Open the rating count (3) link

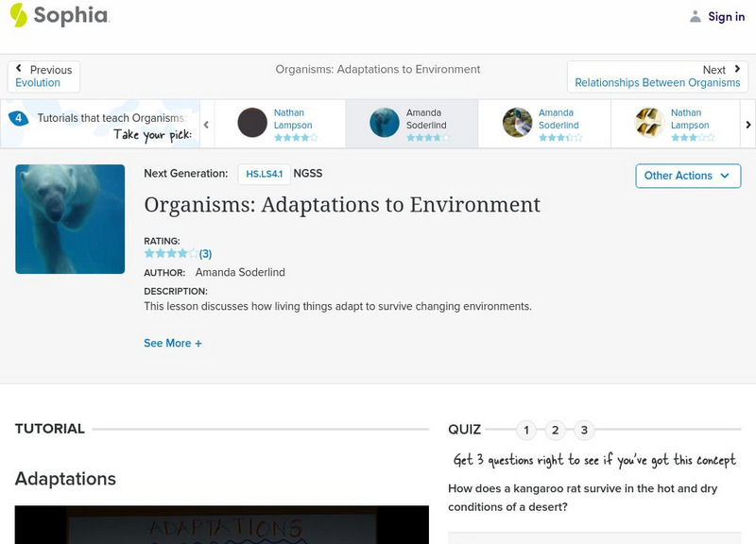coord(205,253)
